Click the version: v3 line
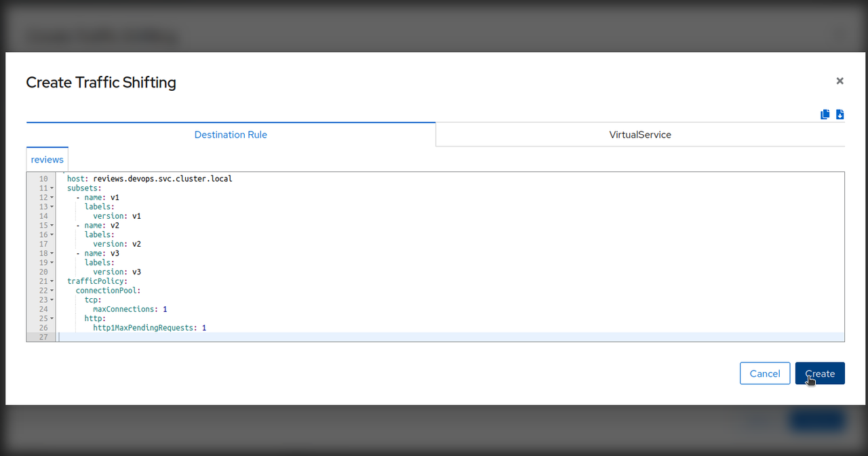This screenshot has height=456, width=868. click(x=117, y=272)
